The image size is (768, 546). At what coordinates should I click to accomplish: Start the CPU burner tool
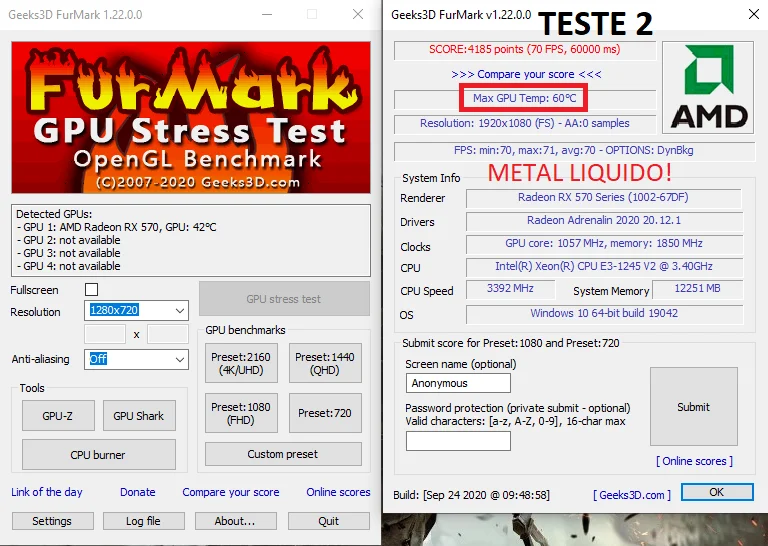pyautogui.click(x=98, y=455)
